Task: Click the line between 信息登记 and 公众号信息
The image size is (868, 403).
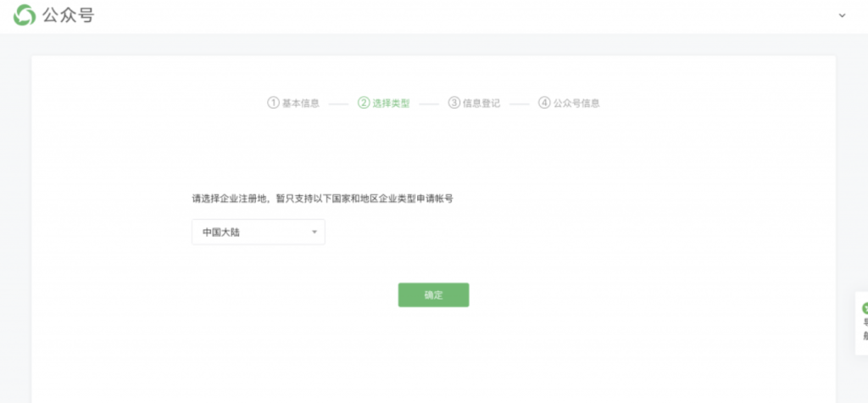Action: [520, 104]
